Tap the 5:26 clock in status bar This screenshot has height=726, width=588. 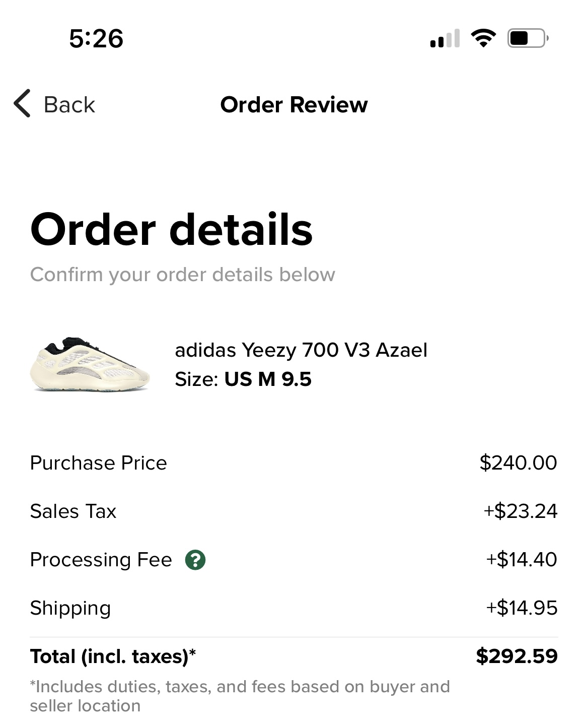point(96,39)
